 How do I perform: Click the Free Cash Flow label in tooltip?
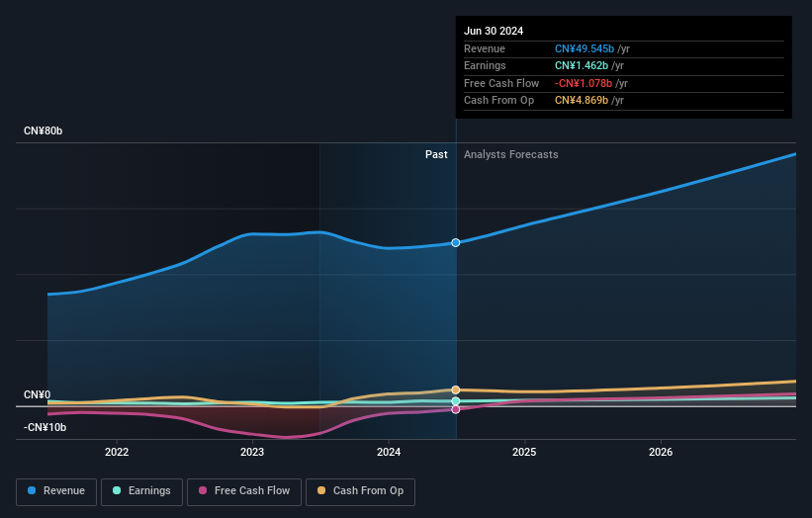(501, 83)
